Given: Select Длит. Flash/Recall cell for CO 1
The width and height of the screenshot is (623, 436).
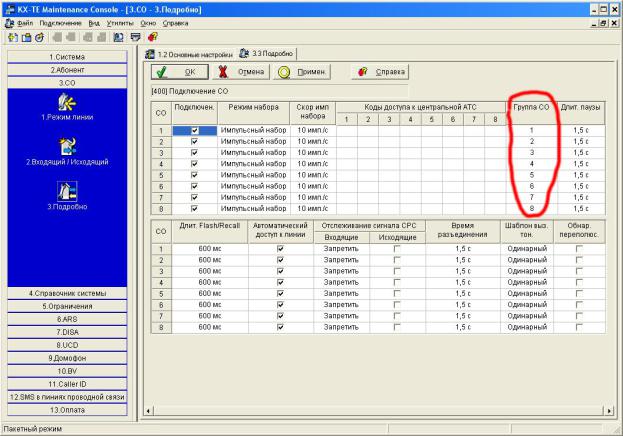Looking at the screenshot, I should [x=210, y=248].
